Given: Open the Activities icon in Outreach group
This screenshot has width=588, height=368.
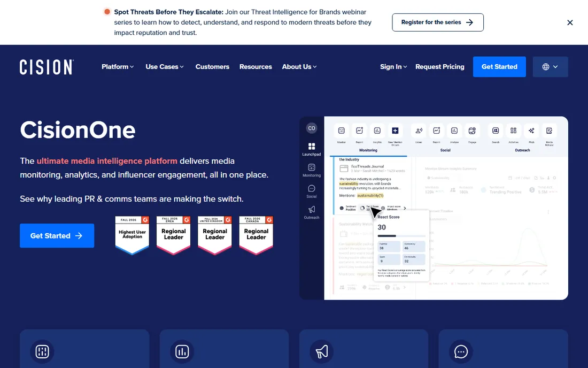Looking at the screenshot, I should (513, 131).
